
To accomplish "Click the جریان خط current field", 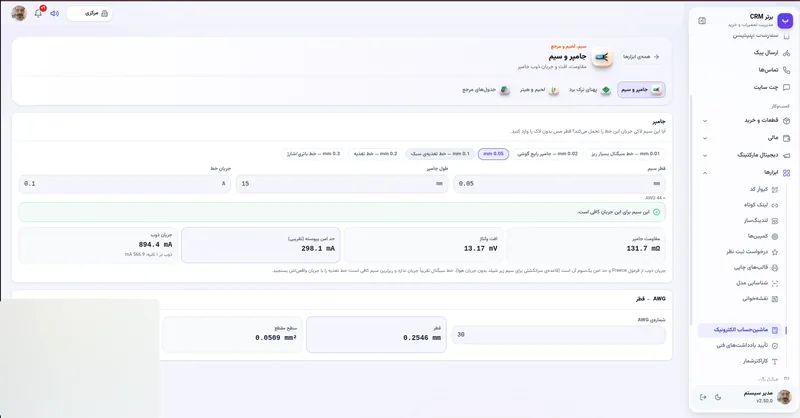I will (124, 184).
